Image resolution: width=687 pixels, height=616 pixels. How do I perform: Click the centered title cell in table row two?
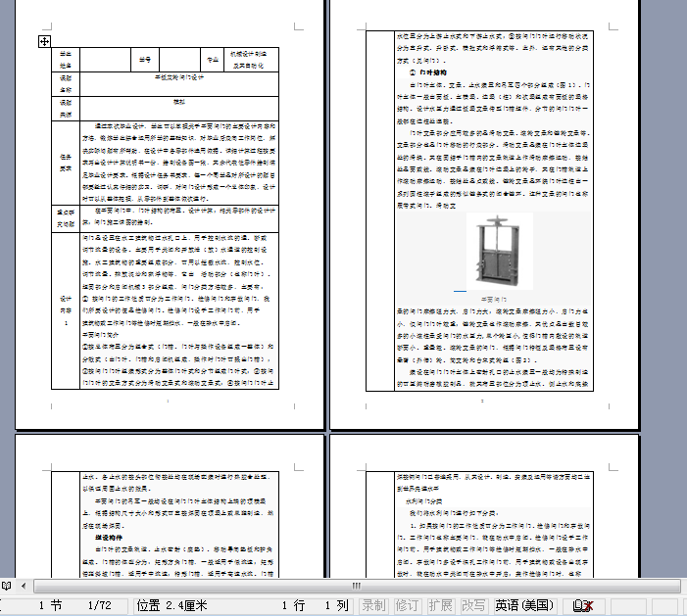[x=179, y=84]
